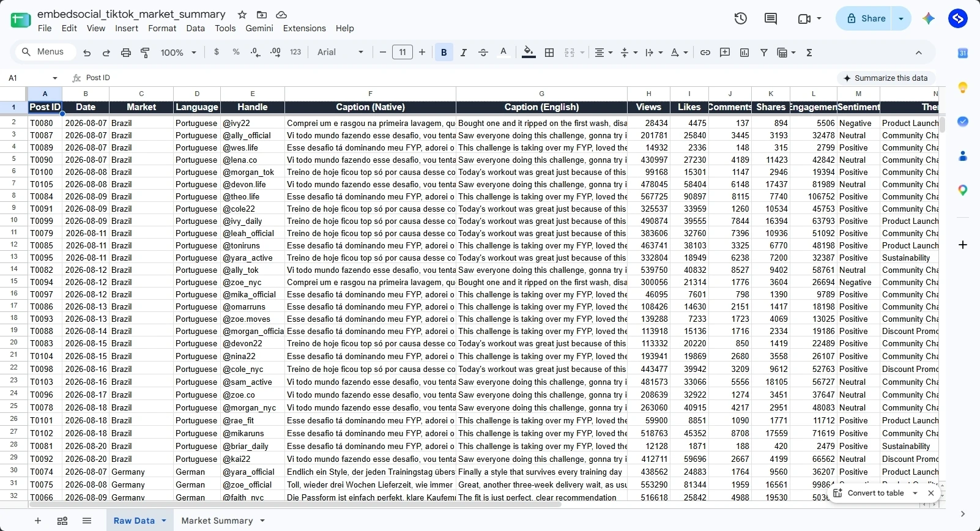Open fill color picker
The image size is (980, 531).
click(x=529, y=53)
